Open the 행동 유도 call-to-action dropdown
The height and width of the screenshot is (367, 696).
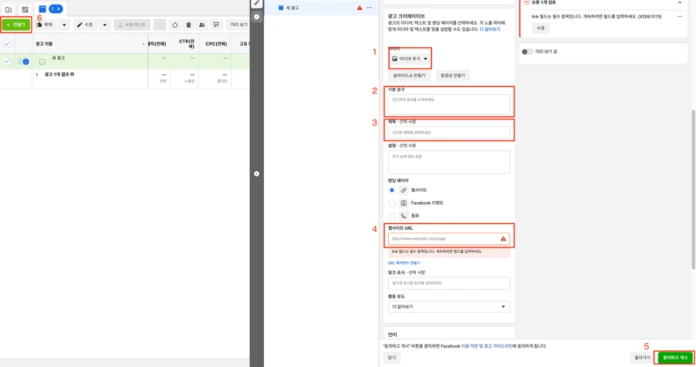tap(449, 307)
